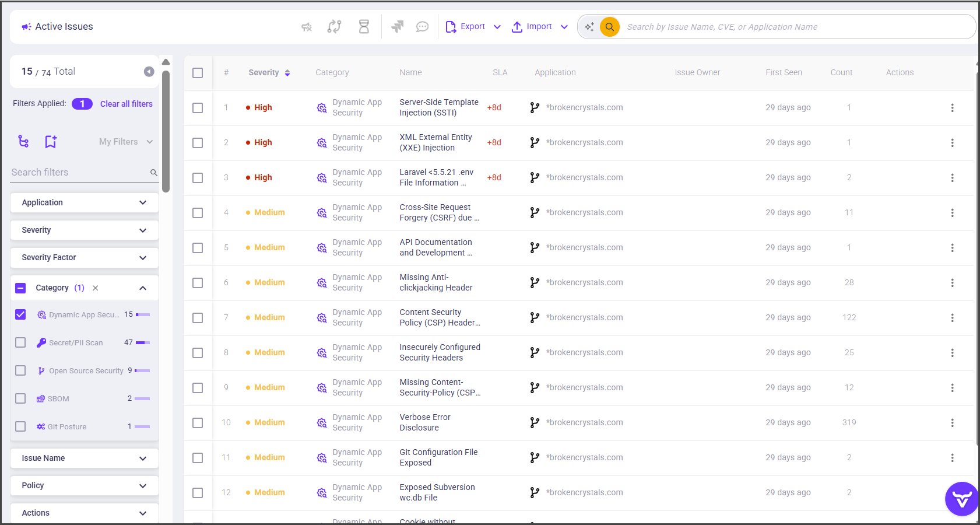Collapse the filter sidebar arrow icon

click(149, 71)
